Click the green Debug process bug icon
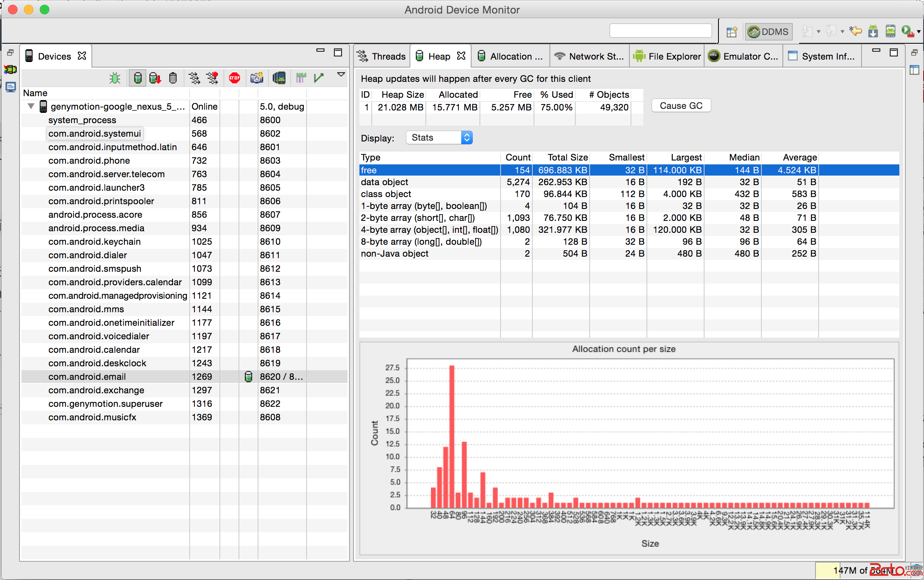The height and width of the screenshot is (580, 924). click(115, 78)
